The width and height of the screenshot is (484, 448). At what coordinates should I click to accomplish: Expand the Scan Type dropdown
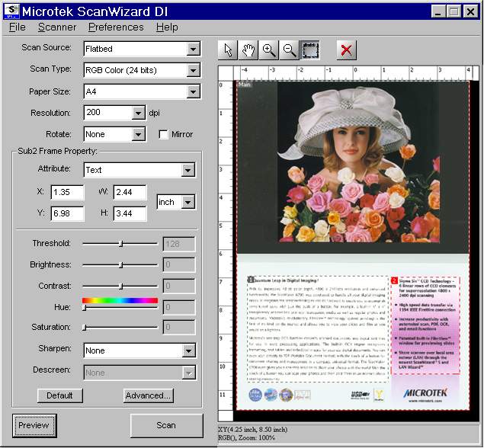[193, 70]
